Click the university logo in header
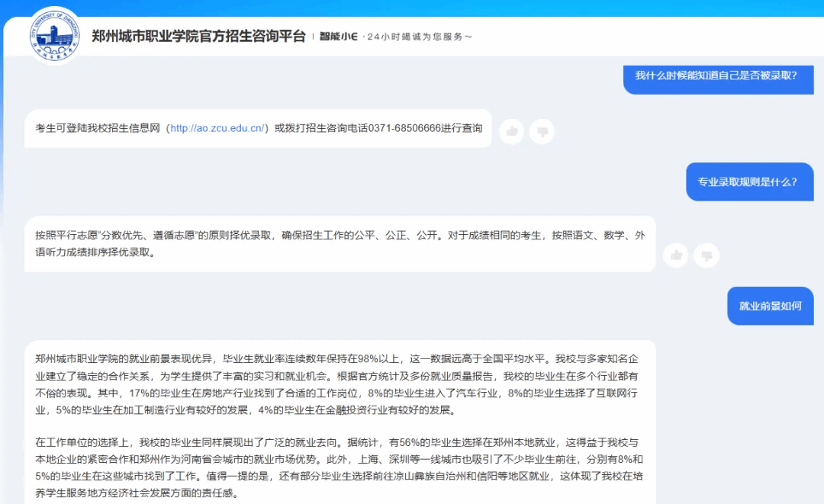This screenshot has width=824, height=504. click(x=56, y=36)
